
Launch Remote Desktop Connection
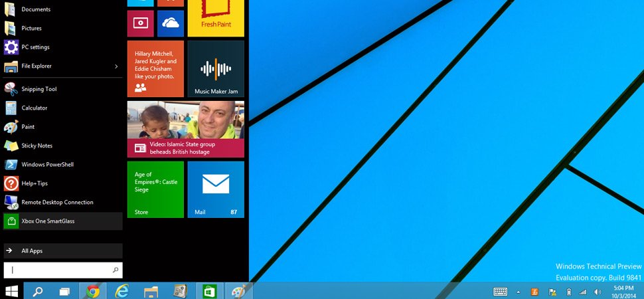point(63,203)
